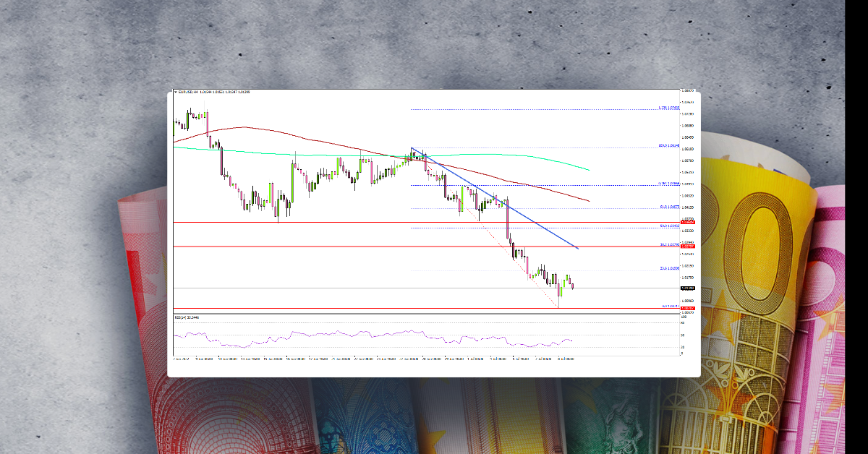Viewport: 868px width, 454px height.
Task: Click the EURUSD,H4 quote label
Action: (x=190, y=92)
